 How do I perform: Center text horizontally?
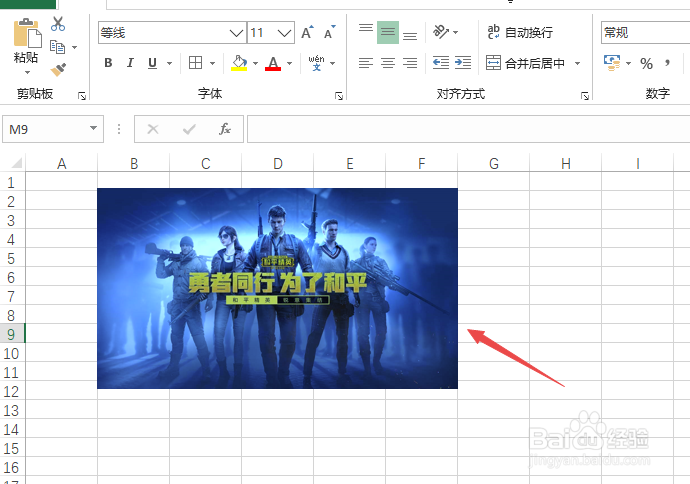click(x=388, y=63)
